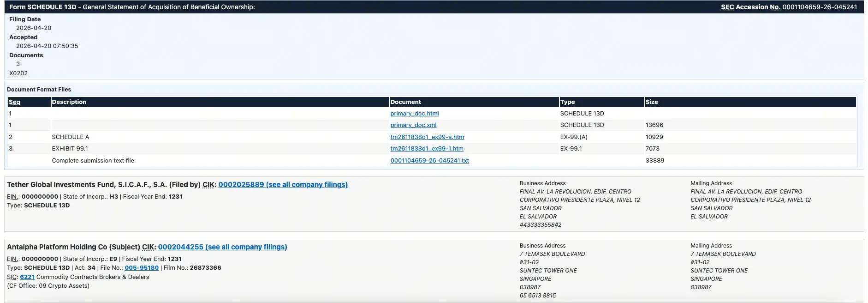
Task: Click Commodity Contracts Brokers & Dealers text
Action: (93, 277)
